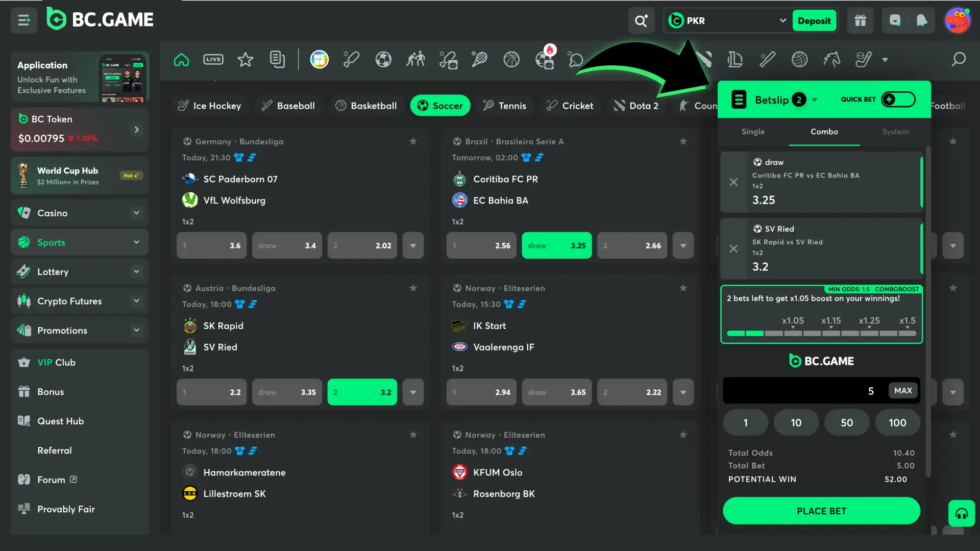The width and height of the screenshot is (980, 551).
Task: Add 10 to the stake
Action: point(796,422)
